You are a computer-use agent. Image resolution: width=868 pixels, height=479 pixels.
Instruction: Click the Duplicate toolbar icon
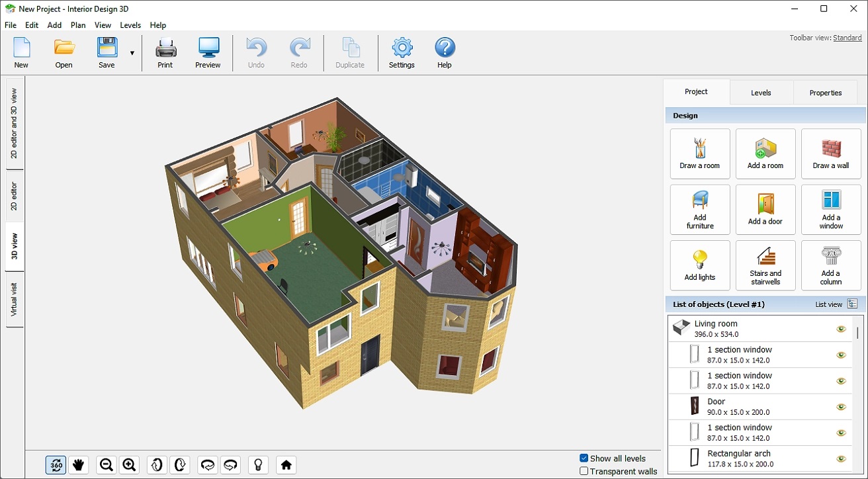[350, 52]
